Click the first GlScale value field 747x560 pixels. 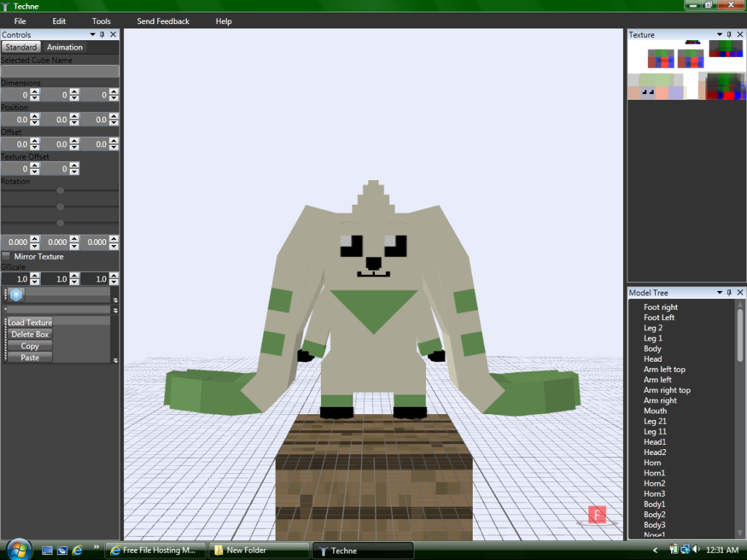click(15, 279)
